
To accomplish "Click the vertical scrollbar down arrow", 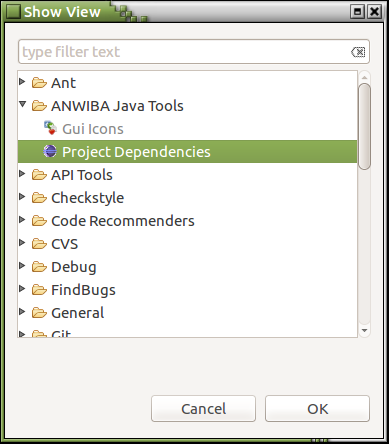I will [364, 330].
